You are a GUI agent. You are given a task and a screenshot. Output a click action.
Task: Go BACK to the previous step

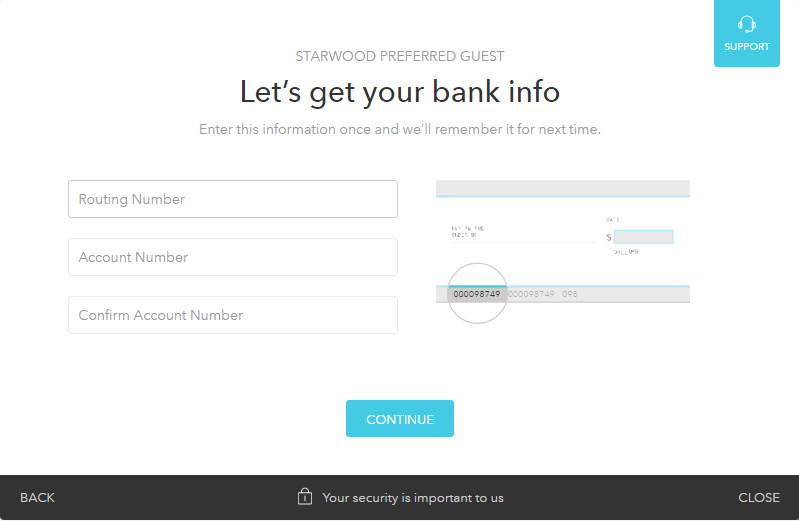tap(37, 498)
